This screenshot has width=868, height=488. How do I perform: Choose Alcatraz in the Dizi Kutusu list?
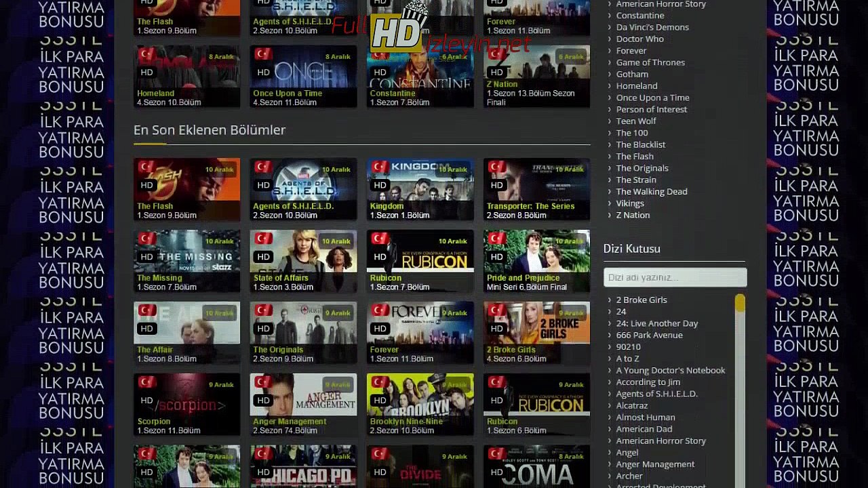point(631,405)
